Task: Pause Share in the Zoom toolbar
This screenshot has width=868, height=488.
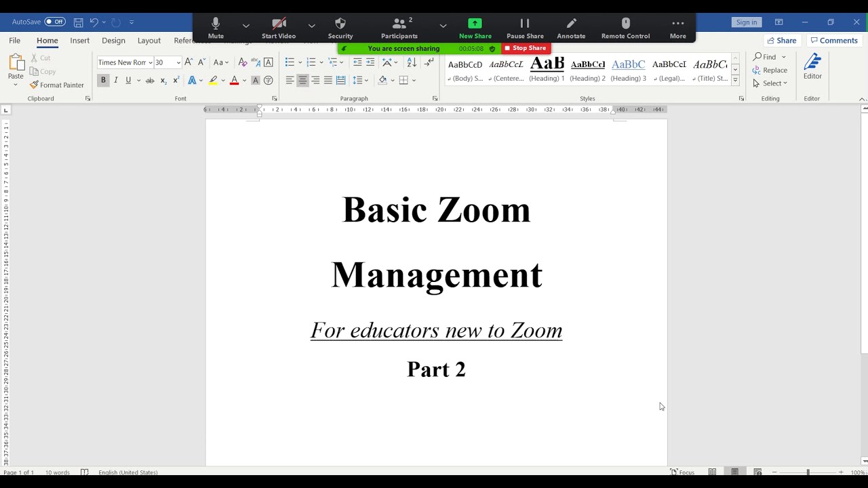Action: coord(525,28)
